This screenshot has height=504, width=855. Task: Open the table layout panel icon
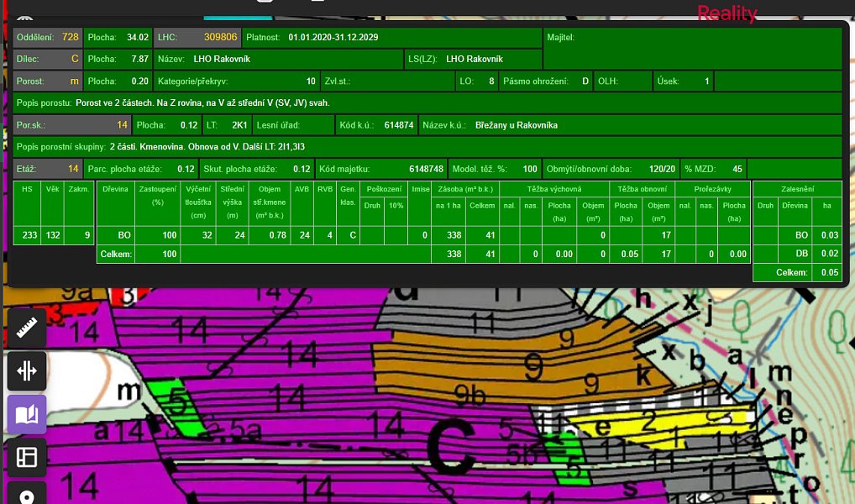pyautogui.click(x=27, y=458)
